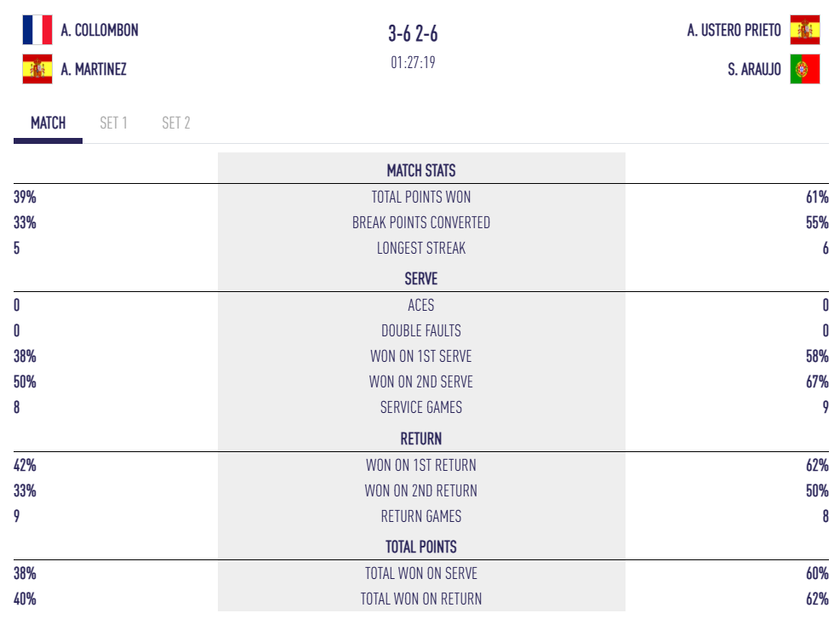Click the BREAK POINTS CONVERTED stat label
Viewport: 840px width, 619px height.
point(421,222)
